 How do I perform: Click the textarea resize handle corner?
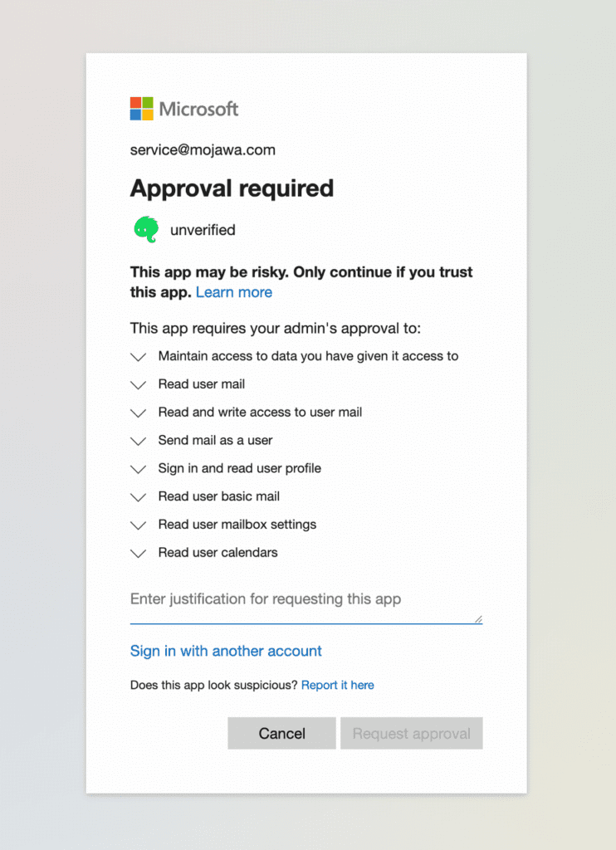pos(478,619)
